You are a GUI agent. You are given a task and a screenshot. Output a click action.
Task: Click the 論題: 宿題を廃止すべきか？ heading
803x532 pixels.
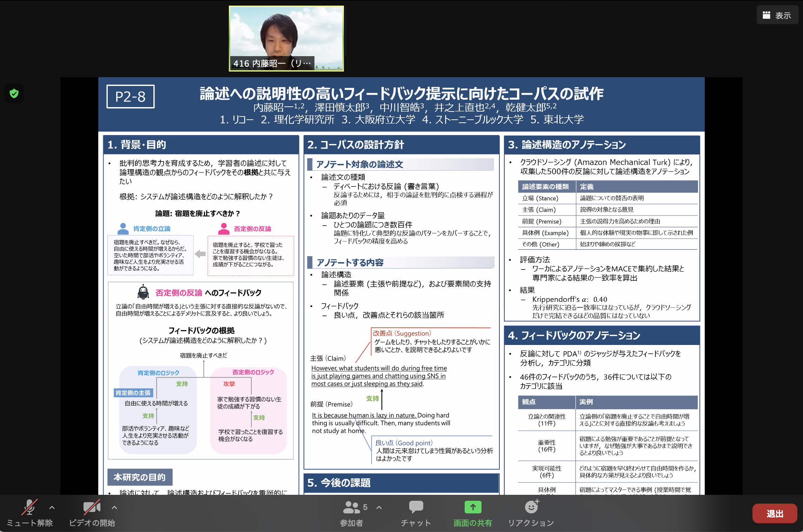(x=198, y=213)
